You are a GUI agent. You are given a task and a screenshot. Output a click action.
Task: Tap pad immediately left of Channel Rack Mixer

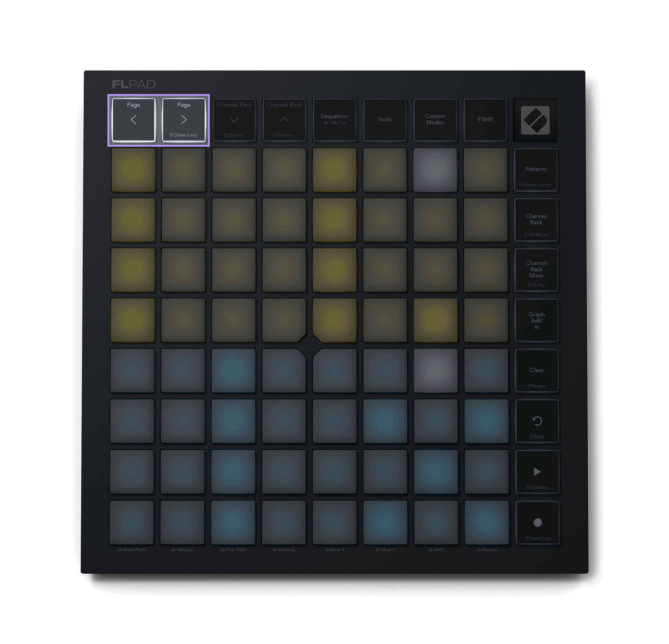(485, 270)
